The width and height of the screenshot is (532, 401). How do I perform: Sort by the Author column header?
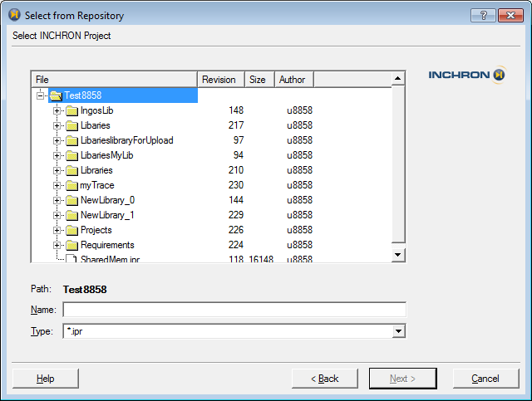point(293,80)
